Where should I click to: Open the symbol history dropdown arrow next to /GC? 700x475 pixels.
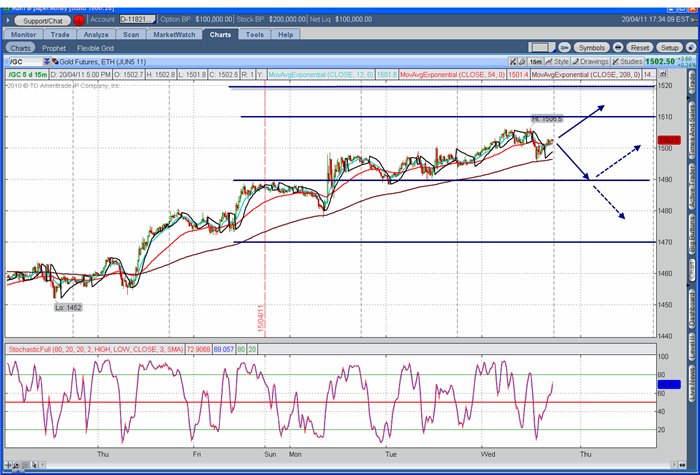(x=46, y=62)
